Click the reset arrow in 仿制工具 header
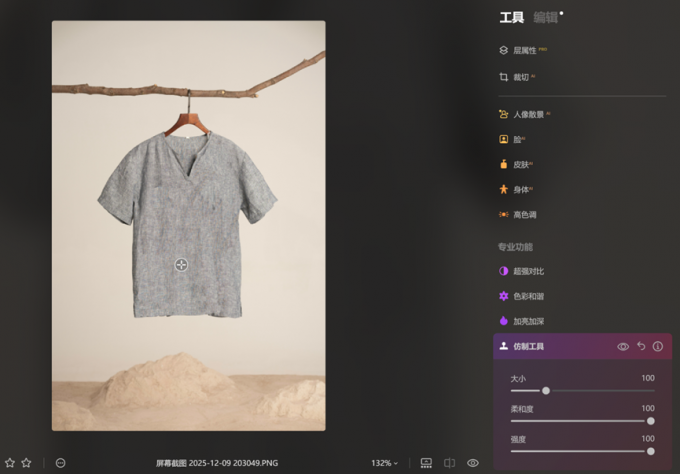This screenshot has height=474, width=680. (x=641, y=346)
